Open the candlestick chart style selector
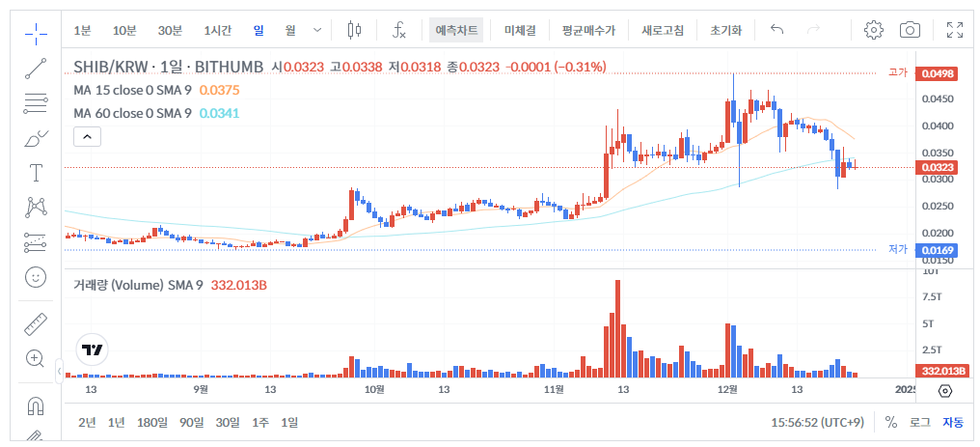Viewport: 980px width, 447px height. (354, 30)
